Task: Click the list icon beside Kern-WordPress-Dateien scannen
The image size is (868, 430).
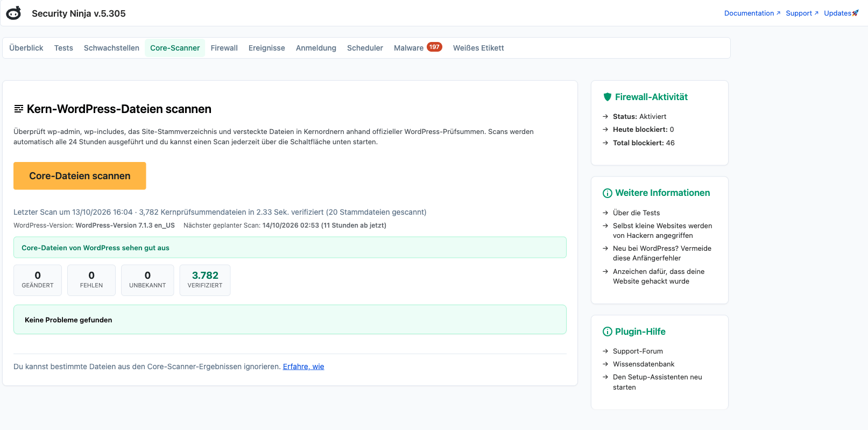Action: pyautogui.click(x=19, y=109)
